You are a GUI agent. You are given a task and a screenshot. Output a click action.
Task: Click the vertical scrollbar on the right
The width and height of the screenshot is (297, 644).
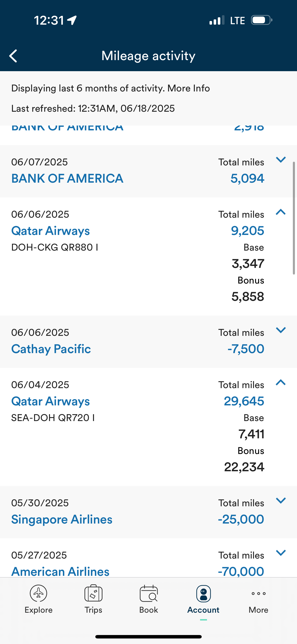294,218
